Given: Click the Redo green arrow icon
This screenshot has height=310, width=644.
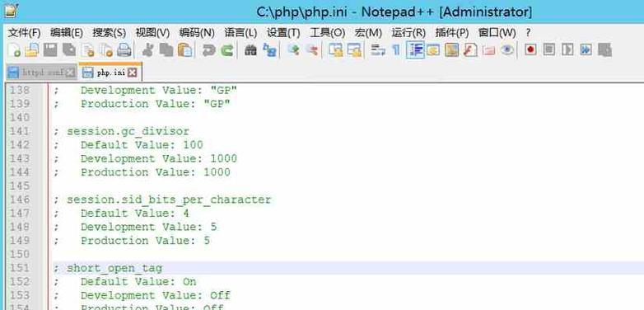Looking at the screenshot, I should point(227,50).
